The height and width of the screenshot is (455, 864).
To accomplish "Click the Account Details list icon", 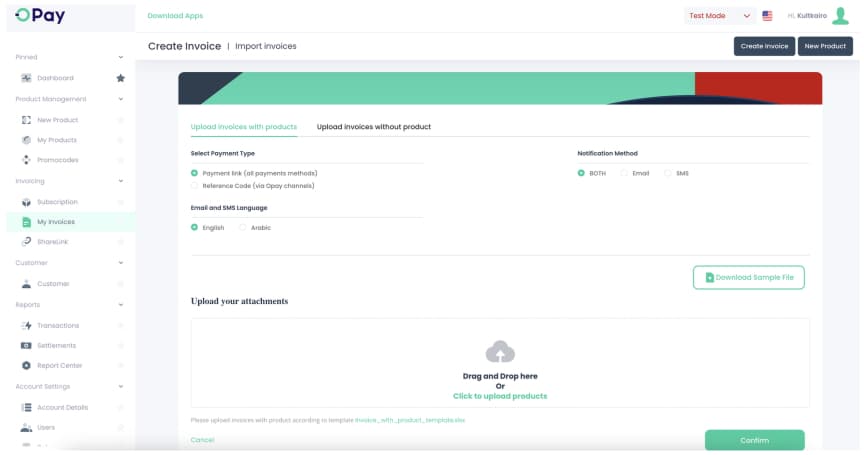I will (26, 408).
